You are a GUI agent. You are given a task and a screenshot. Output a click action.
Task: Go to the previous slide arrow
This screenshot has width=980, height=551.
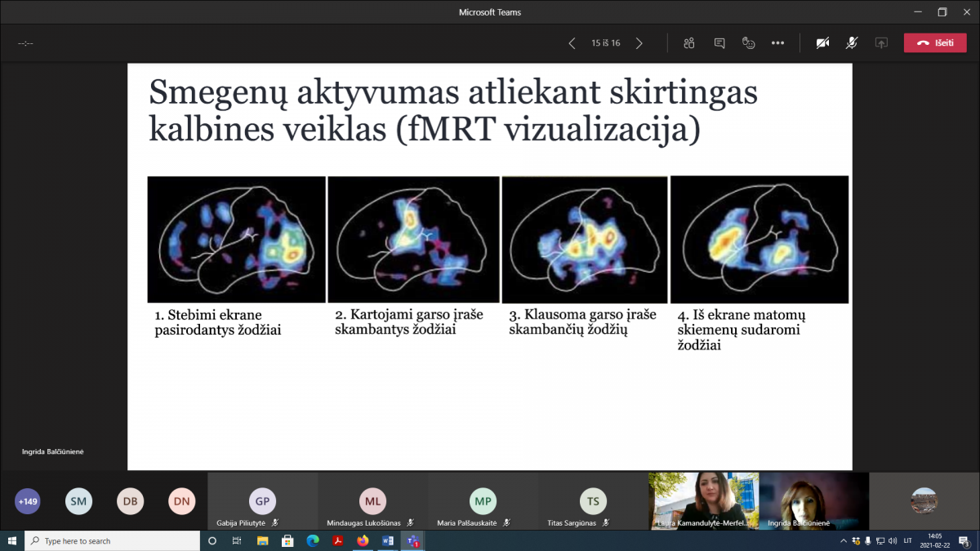tap(572, 43)
